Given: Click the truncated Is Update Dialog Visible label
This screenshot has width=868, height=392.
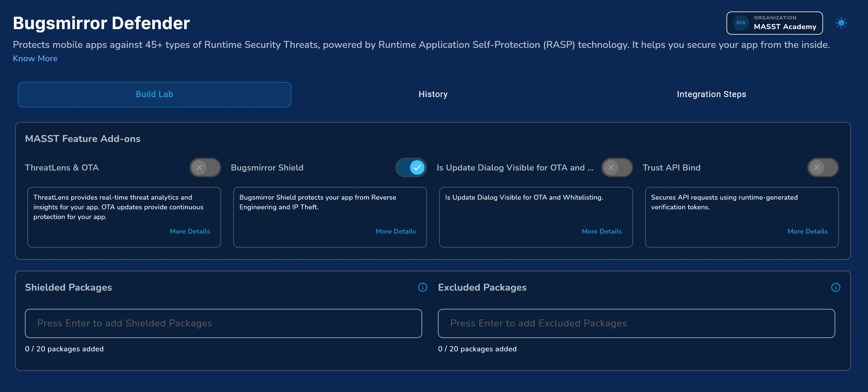Looking at the screenshot, I should pyautogui.click(x=515, y=167).
